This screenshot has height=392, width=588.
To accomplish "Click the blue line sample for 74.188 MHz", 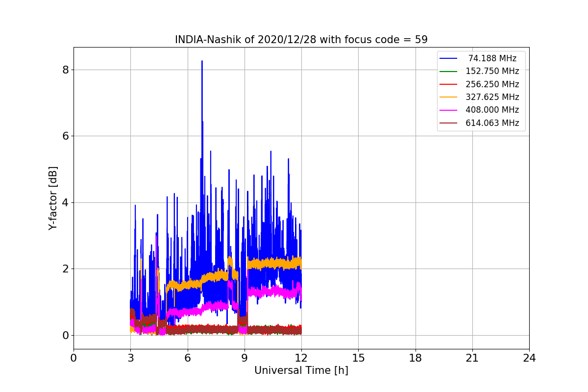I will (x=449, y=58).
